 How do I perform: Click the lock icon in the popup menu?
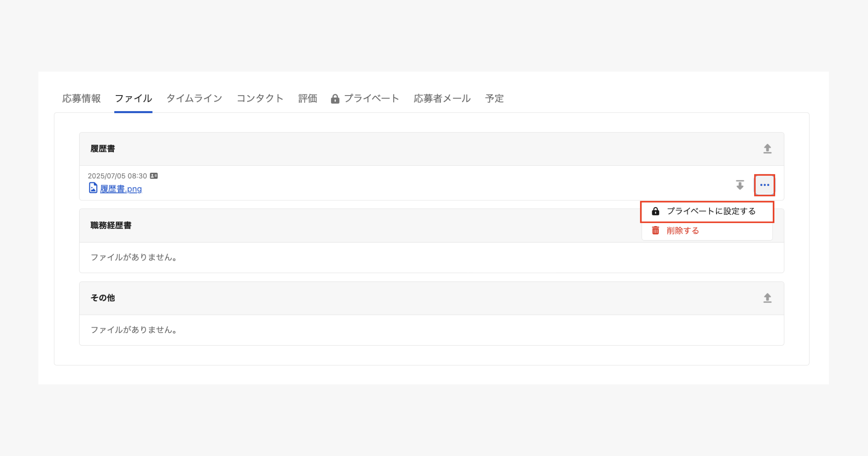(x=655, y=211)
